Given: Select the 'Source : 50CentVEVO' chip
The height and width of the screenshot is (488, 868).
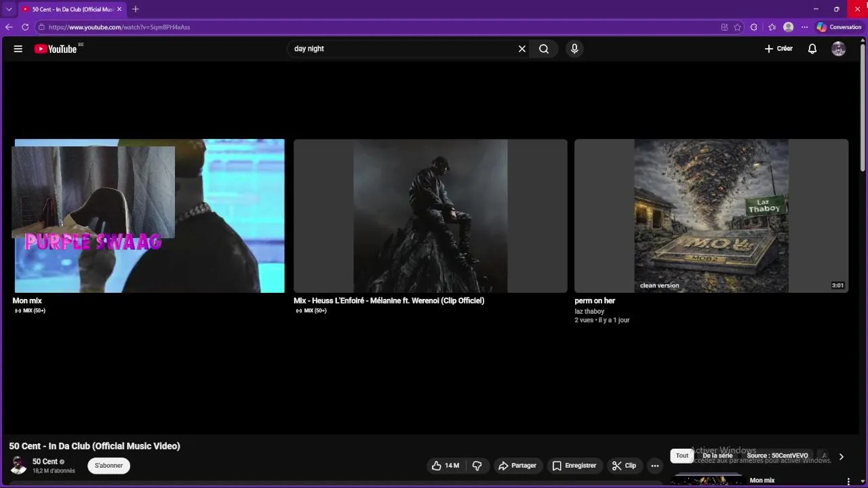Looking at the screenshot, I should tap(777, 455).
